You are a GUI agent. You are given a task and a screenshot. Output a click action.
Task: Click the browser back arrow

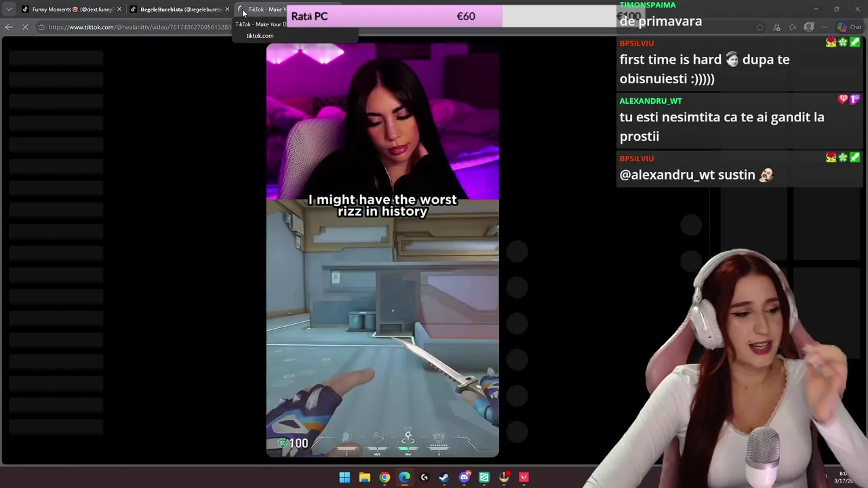pyautogui.click(x=9, y=27)
